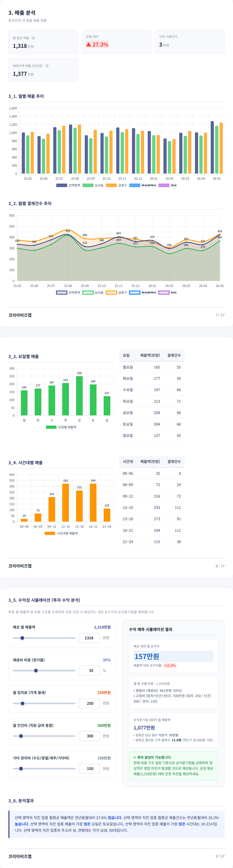Select the 수요일 row in weekday table

click(x=152, y=390)
